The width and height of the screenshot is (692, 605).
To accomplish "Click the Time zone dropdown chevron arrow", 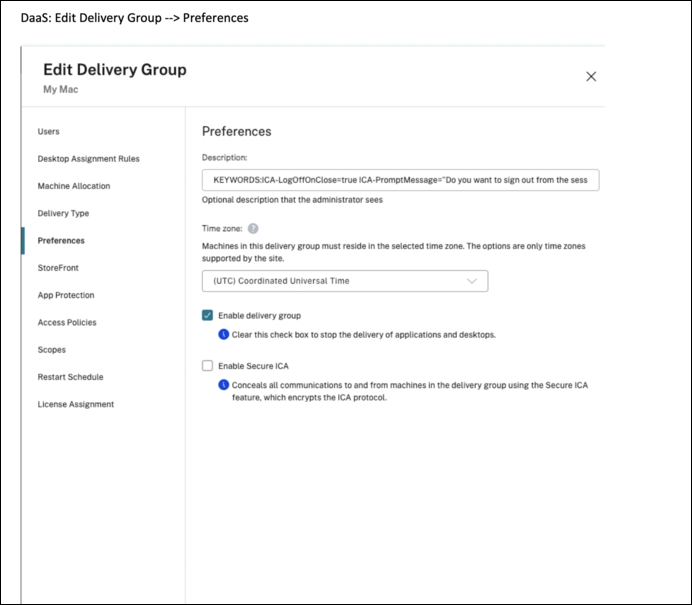I will coord(472,281).
